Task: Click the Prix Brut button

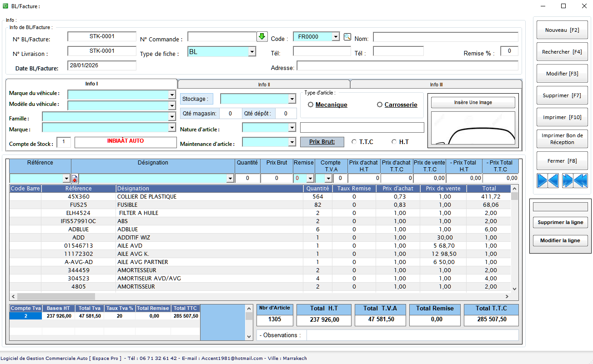Action: click(322, 142)
